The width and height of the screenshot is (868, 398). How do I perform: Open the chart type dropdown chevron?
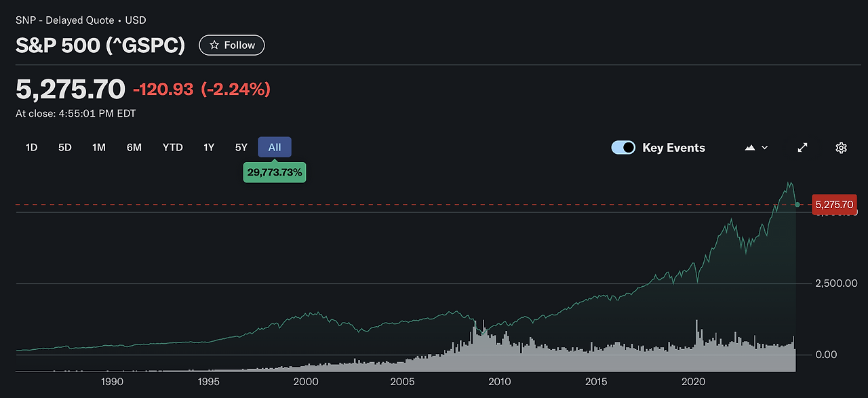[766, 148]
